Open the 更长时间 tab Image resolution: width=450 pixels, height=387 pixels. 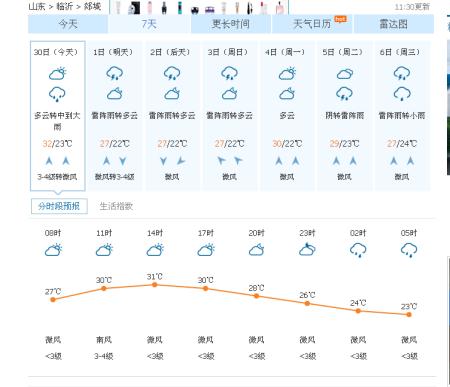point(231,24)
